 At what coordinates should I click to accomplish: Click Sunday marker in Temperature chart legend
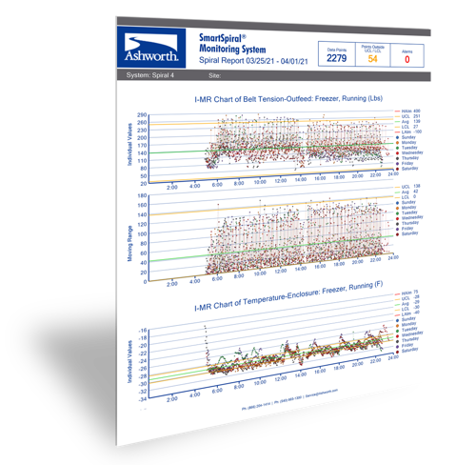[397, 320]
